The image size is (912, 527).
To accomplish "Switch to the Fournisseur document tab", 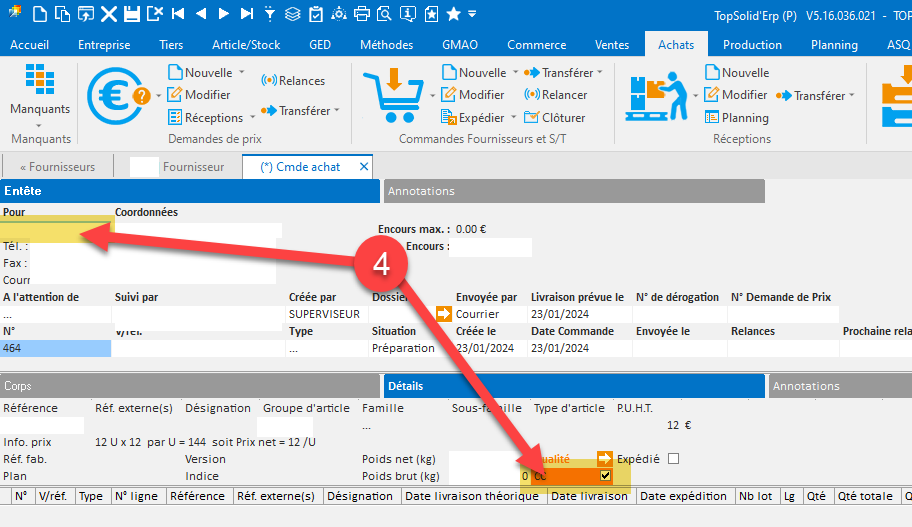I will point(178,167).
